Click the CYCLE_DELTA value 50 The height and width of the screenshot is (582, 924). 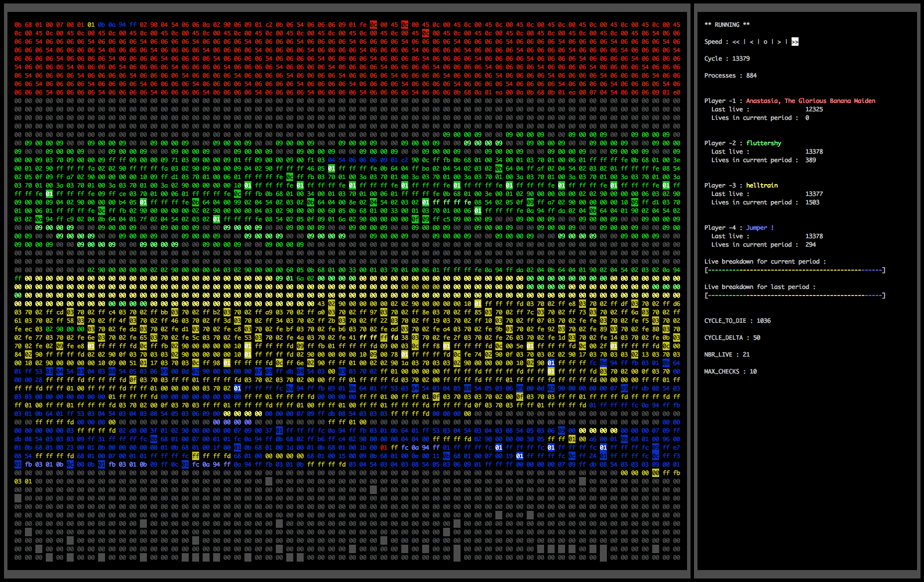(x=757, y=338)
